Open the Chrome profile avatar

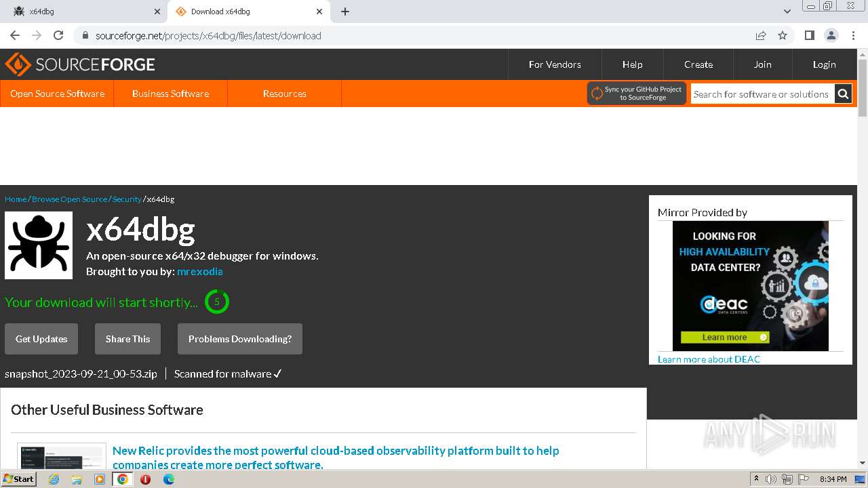[x=831, y=35]
